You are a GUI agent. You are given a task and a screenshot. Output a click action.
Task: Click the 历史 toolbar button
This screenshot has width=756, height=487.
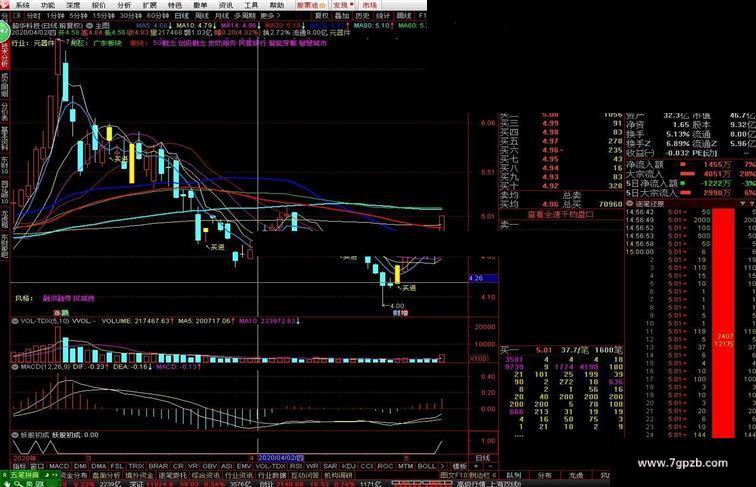[x=362, y=16]
